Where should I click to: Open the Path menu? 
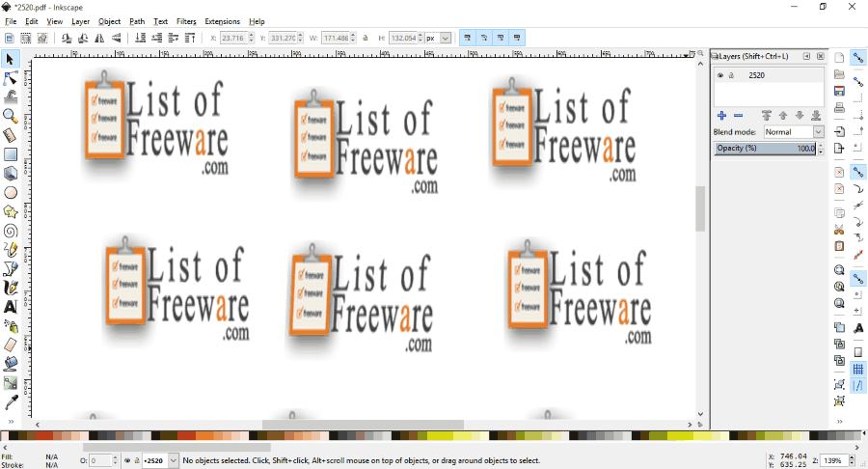137,21
